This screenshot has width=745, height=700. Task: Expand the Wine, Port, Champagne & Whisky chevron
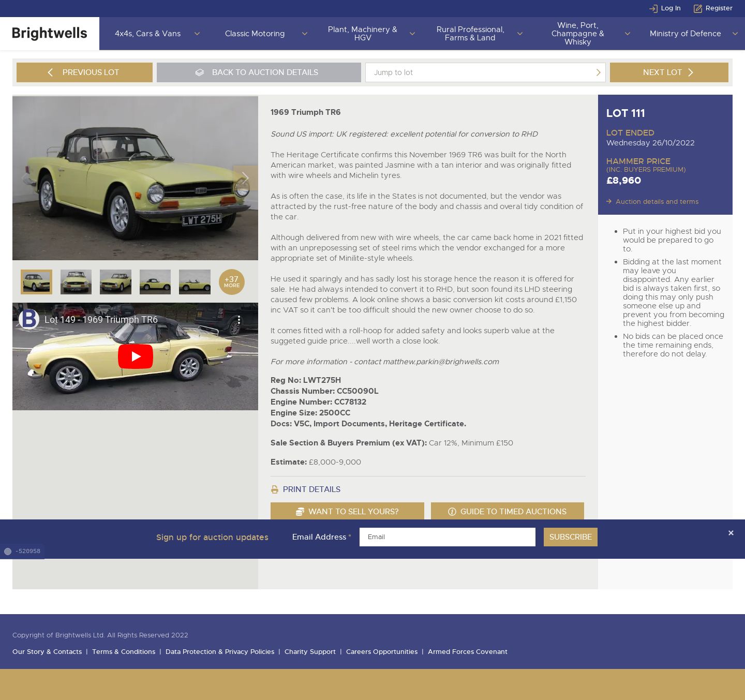(x=627, y=34)
